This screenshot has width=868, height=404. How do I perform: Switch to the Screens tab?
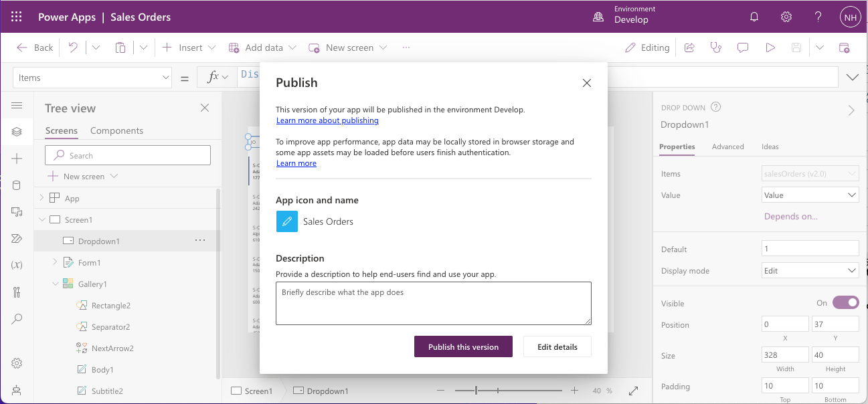pos(62,130)
